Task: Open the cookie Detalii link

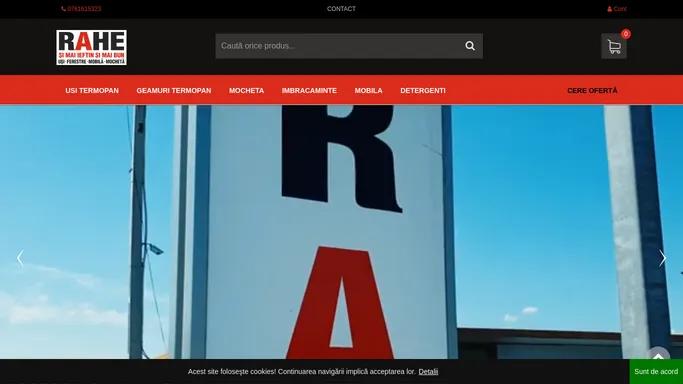Action: tap(428, 371)
